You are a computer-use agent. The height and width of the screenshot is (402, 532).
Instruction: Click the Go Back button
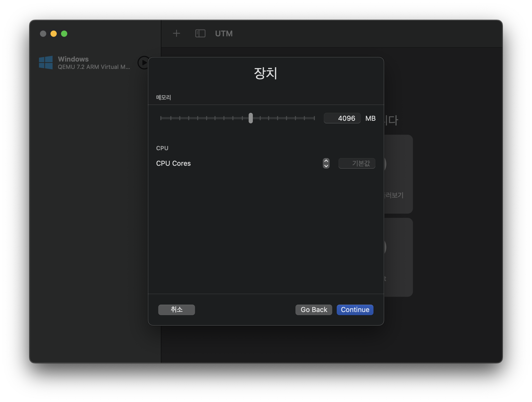tap(314, 310)
